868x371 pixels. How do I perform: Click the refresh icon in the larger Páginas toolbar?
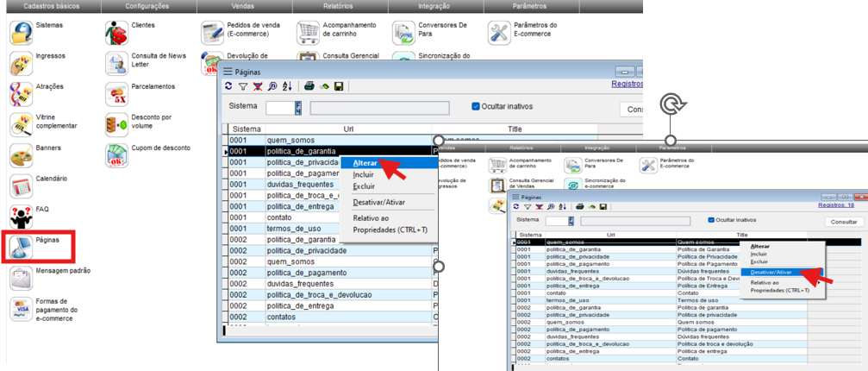[x=228, y=86]
